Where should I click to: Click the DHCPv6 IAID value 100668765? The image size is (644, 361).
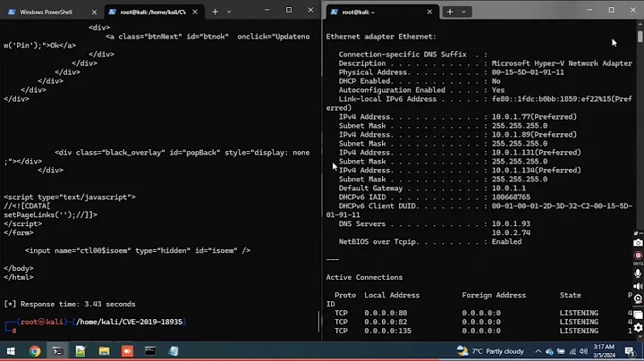click(511, 197)
